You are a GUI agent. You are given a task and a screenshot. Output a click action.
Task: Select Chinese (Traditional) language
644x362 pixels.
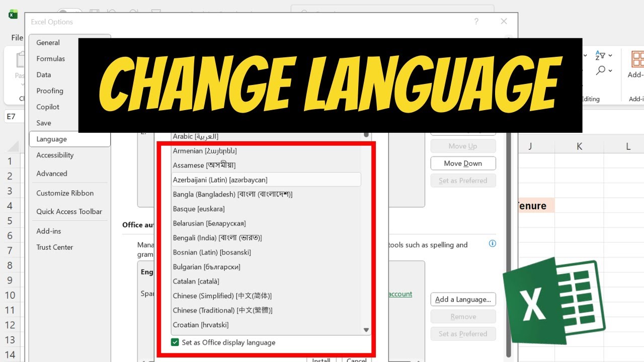(266, 310)
